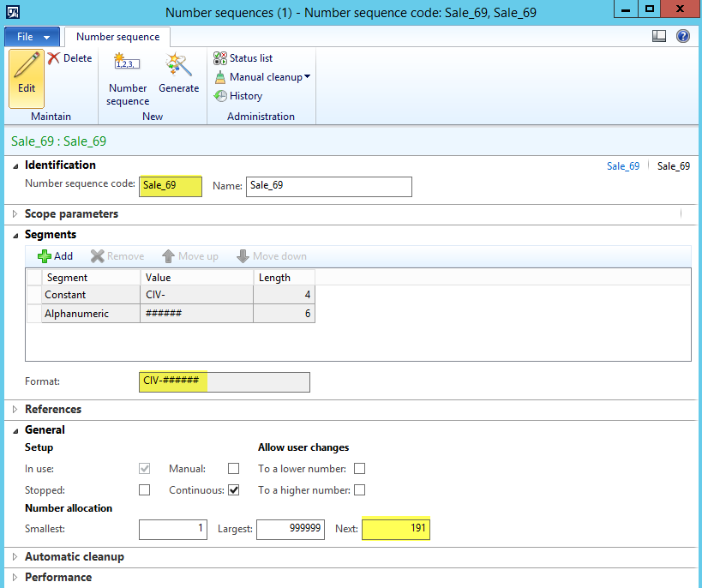Add a new segment with plus icon
Viewport: 702px width, 588px height.
55,256
